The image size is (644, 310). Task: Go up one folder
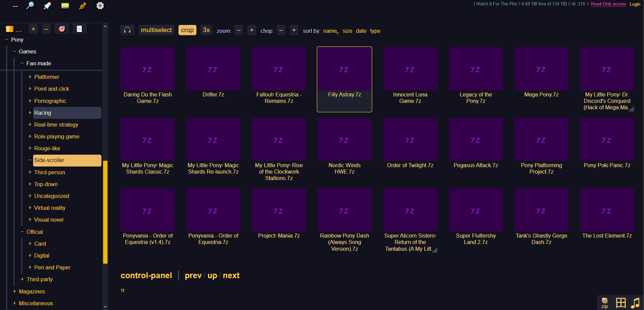click(x=212, y=275)
